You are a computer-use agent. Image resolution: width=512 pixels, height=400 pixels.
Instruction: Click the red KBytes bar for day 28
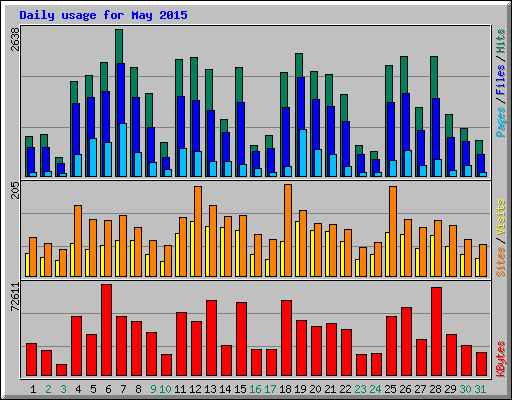[x=437, y=332]
